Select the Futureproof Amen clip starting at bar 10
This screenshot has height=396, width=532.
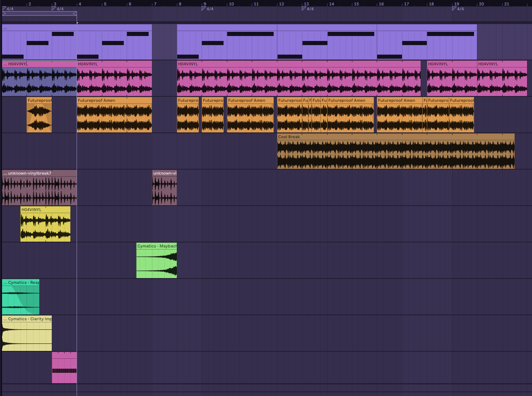tap(250, 115)
